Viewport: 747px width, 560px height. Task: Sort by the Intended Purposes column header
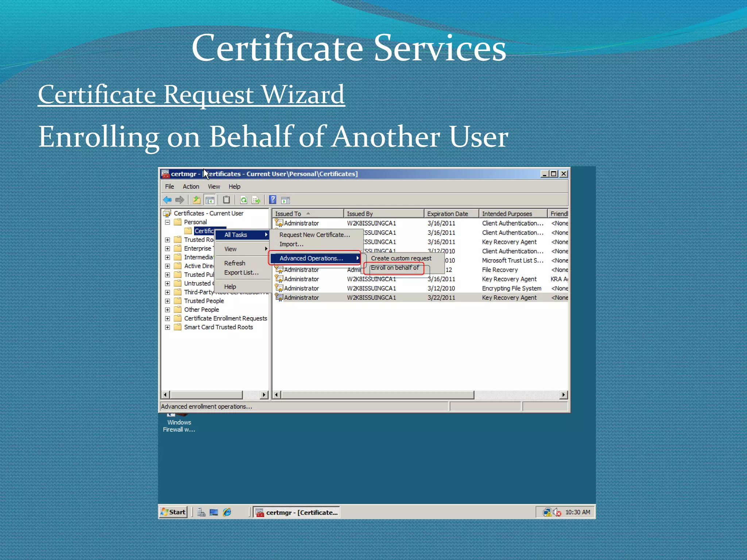(513, 214)
